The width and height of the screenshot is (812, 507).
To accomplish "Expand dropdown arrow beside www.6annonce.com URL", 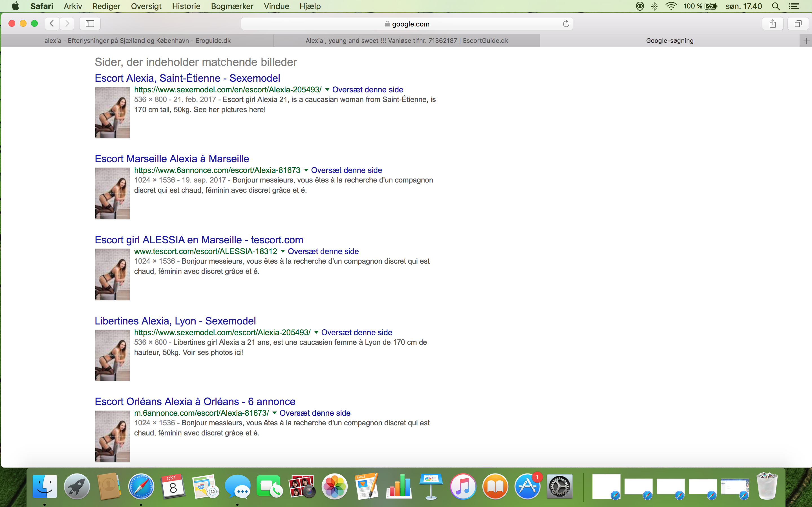I will 306,170.
